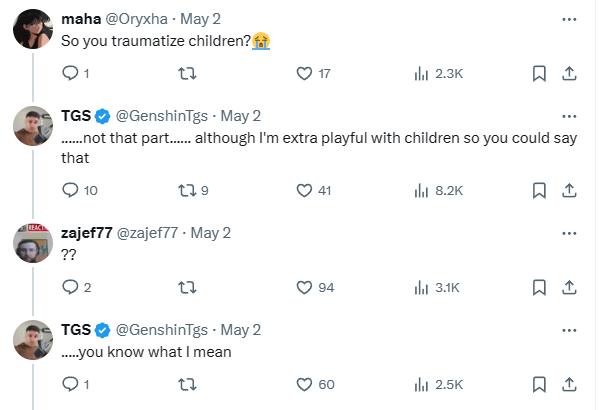Like zajef77's ?? tweet

[305, 287]
